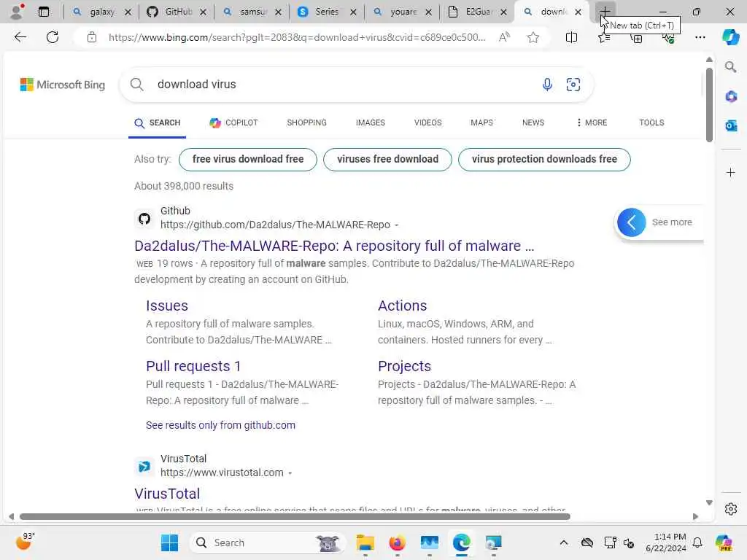Image resolution: width=747 pixels, height=560 pixels.
Task: View site information lock icon
Action: pyautogui.click(x=92, y=37)
